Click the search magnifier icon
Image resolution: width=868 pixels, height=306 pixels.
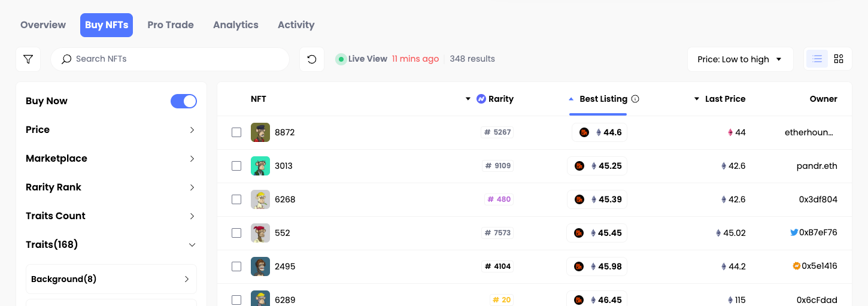tap(66, 59)
